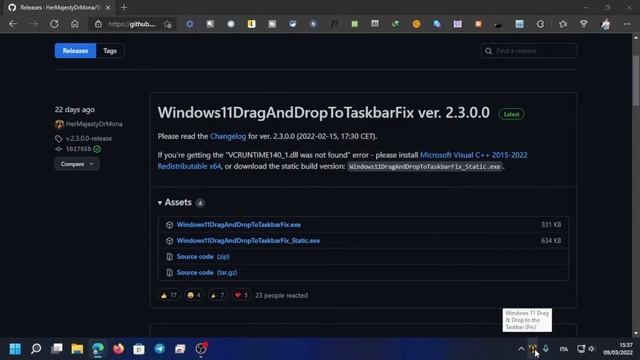
Task: Launch Firefox from the taskbar
Action: (118, 349)
